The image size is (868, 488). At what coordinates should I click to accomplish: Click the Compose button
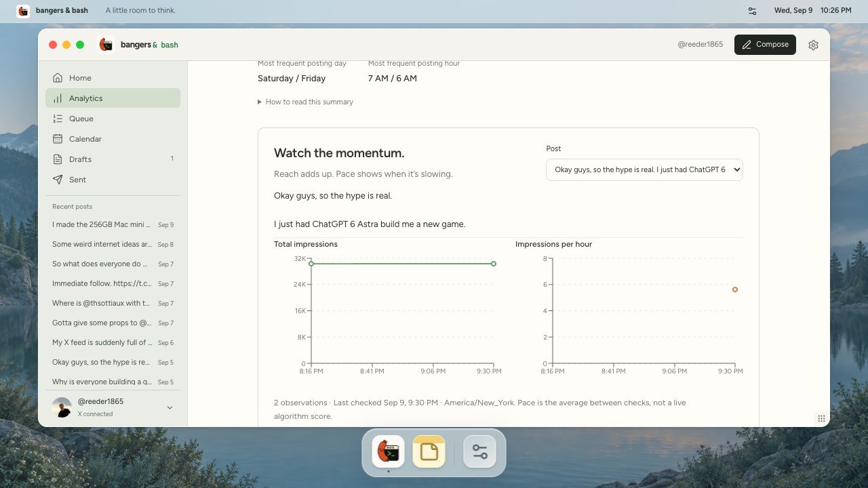765,45
